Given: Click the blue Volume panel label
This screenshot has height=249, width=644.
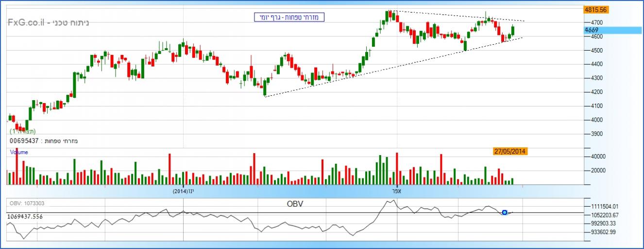Looking at the screenshot, I should click(19, 152).
